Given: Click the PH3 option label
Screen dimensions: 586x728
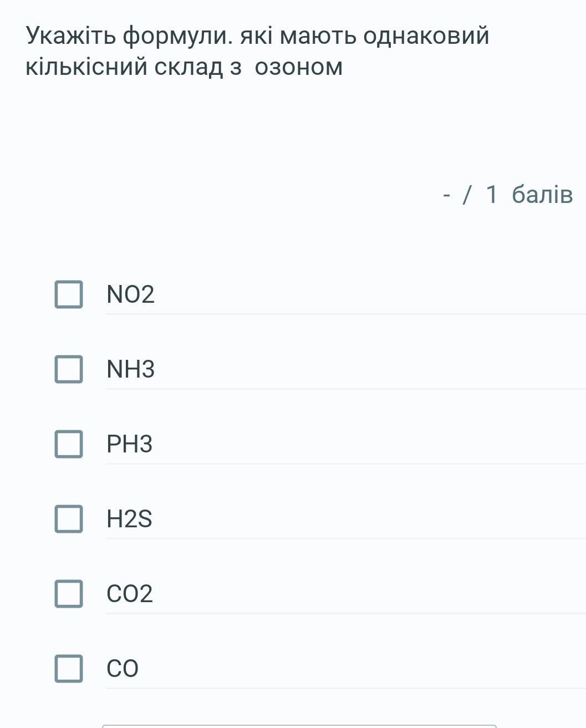Looking at the screenshot, I should tap(129, 444).
